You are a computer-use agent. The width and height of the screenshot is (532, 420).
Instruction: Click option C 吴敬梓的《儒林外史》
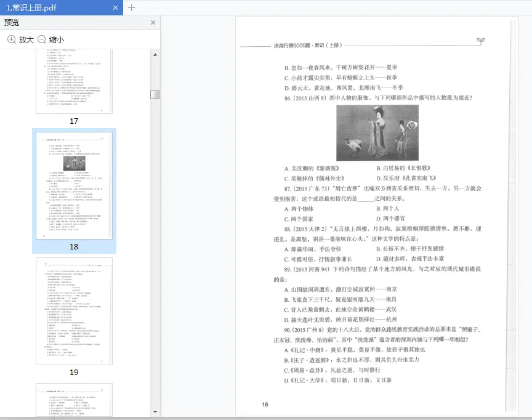[x=315, y=179]
